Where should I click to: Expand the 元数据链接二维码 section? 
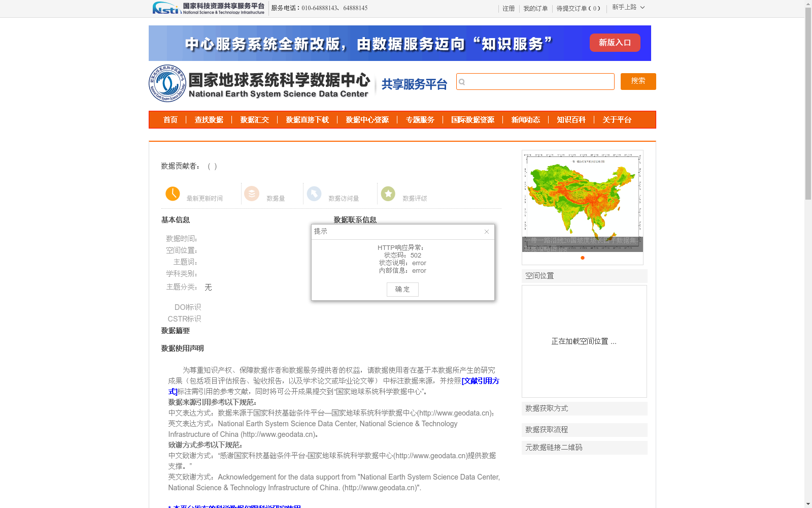pos(585,448)
